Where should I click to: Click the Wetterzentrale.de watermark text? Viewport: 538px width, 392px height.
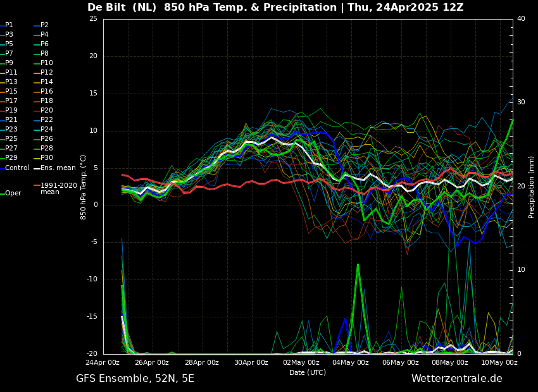tap(456, 379)
